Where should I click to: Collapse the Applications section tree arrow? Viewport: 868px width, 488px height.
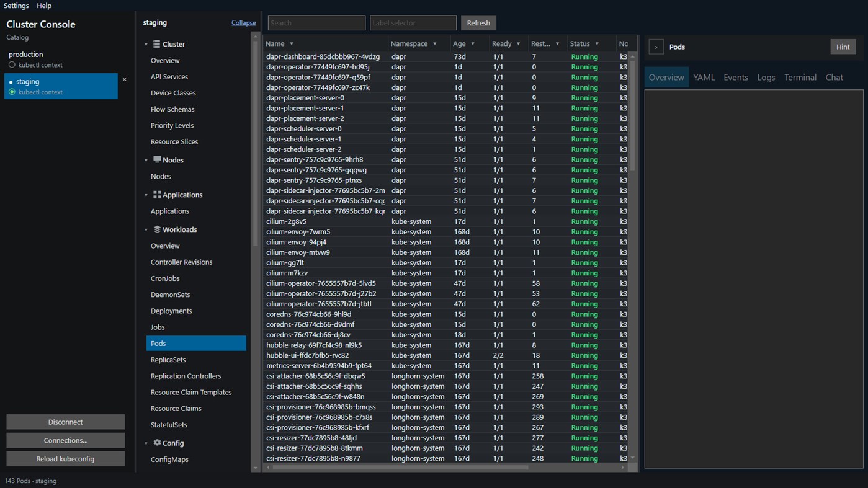[x=146, y=195]
